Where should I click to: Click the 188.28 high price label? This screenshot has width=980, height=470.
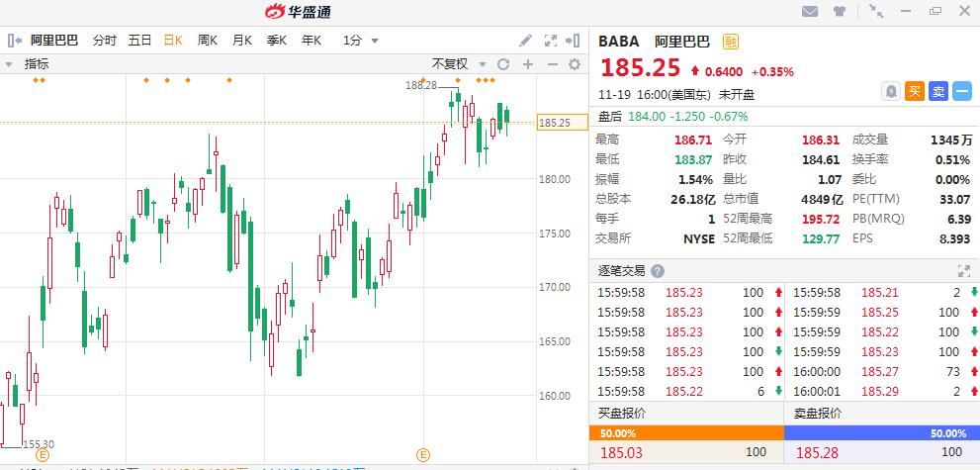pyautogui.click(x=421, y=86)
